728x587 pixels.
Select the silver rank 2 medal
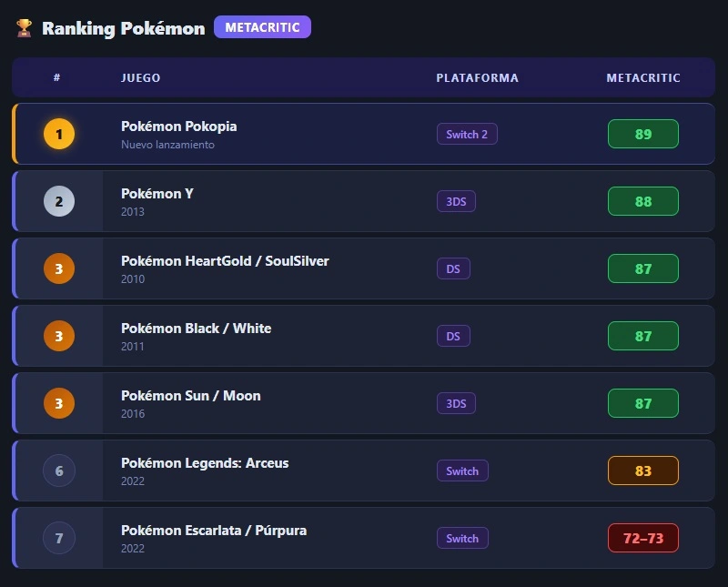pos(58,201)
